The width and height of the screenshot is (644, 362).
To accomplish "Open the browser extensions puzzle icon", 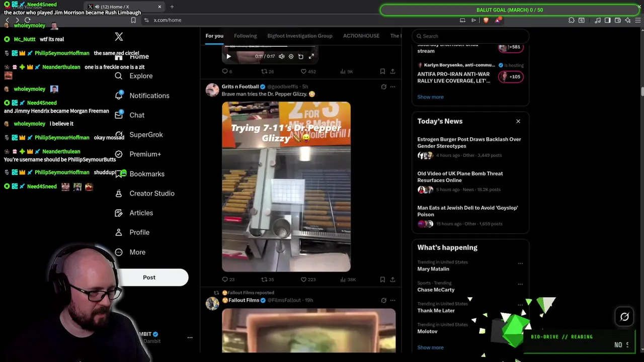I will pyautogui.click(x=572, y=20).
